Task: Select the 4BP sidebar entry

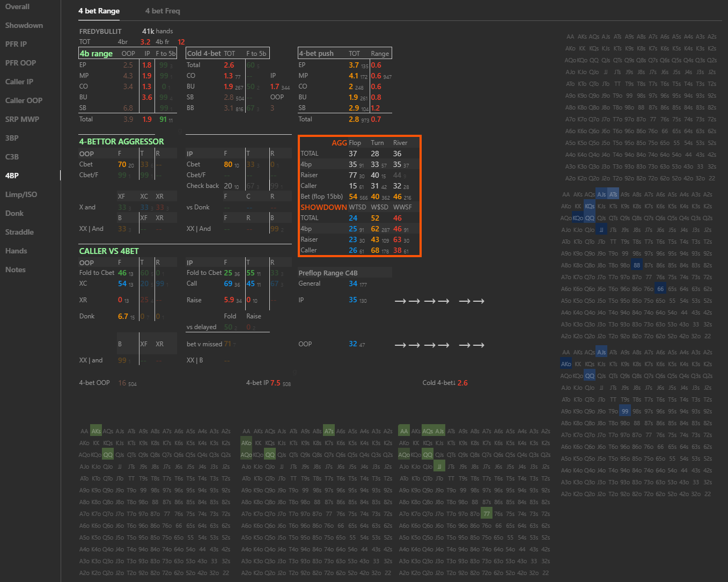Action: [x=12, y=176]
